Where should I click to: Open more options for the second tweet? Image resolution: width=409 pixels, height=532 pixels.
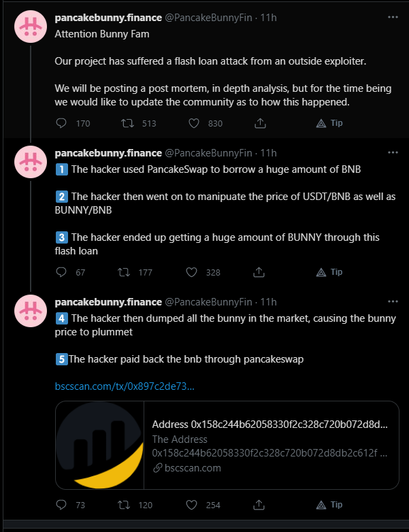pyautogui.click(x=393, y=152)
